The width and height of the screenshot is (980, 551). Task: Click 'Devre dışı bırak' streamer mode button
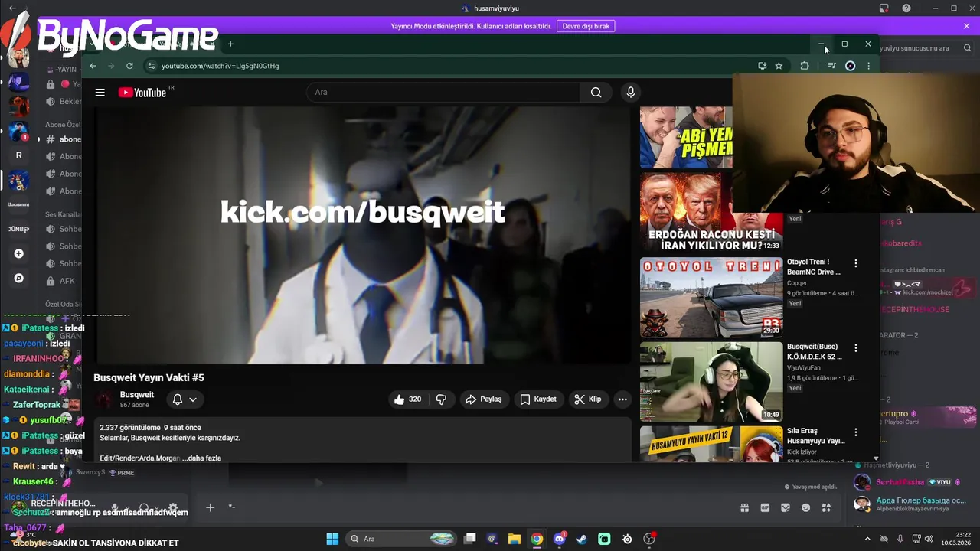(586, 26)
